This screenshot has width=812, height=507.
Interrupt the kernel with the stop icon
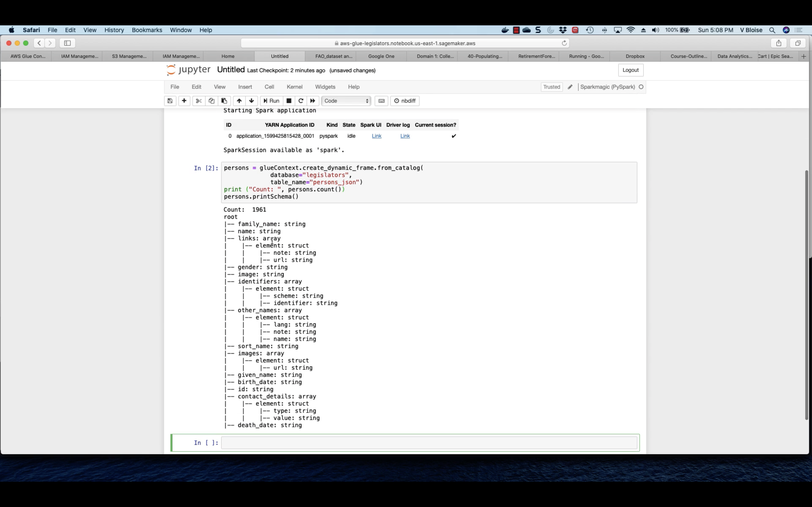pos(289,101)
